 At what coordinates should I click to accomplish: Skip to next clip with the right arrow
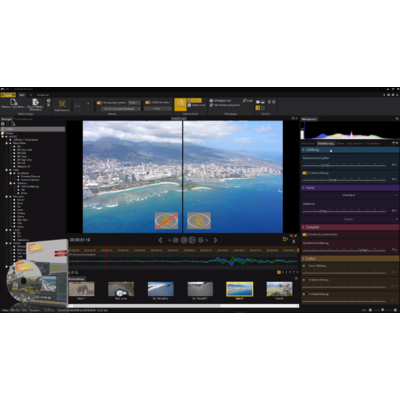click(x=215, y=240)
